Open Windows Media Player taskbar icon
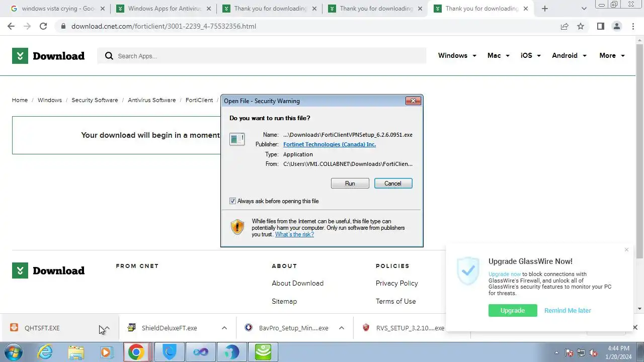The image size is (644, 362). [106, 352]
